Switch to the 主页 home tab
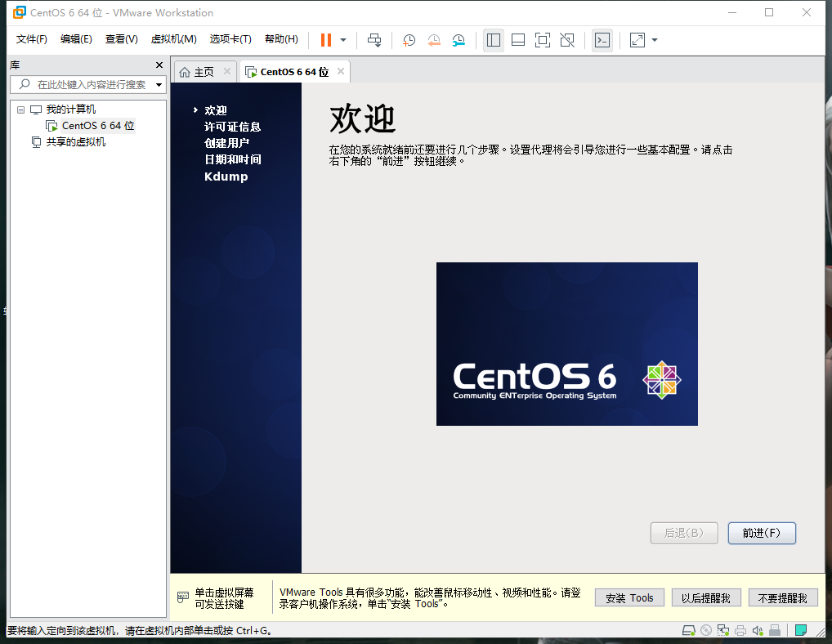Image resolution: width=832 pixels, height=644 pixels. coord(204,72)
